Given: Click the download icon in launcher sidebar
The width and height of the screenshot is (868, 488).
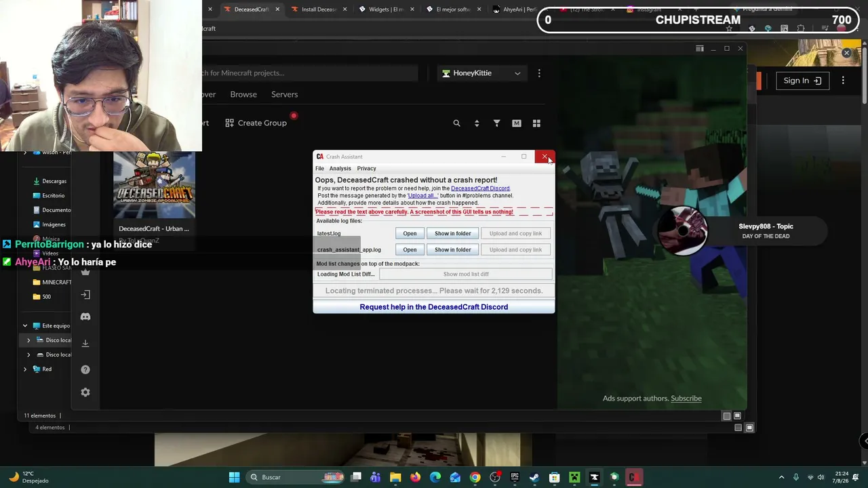Looking at the screenshot, I should click(85, 343).
